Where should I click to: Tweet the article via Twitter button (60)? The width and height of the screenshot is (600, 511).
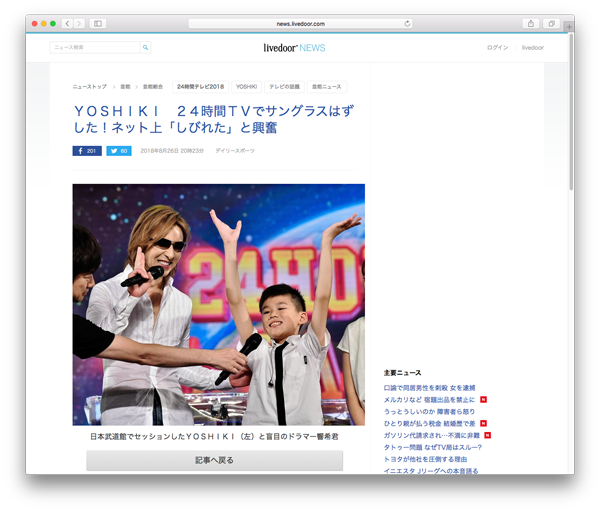pyautogui.click(x=119, y=151)
